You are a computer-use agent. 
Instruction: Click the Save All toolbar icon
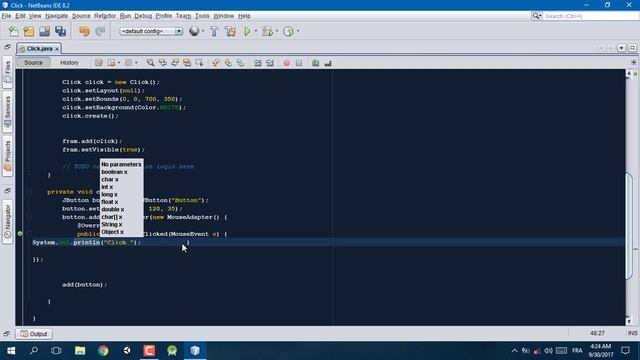[60, 31]
